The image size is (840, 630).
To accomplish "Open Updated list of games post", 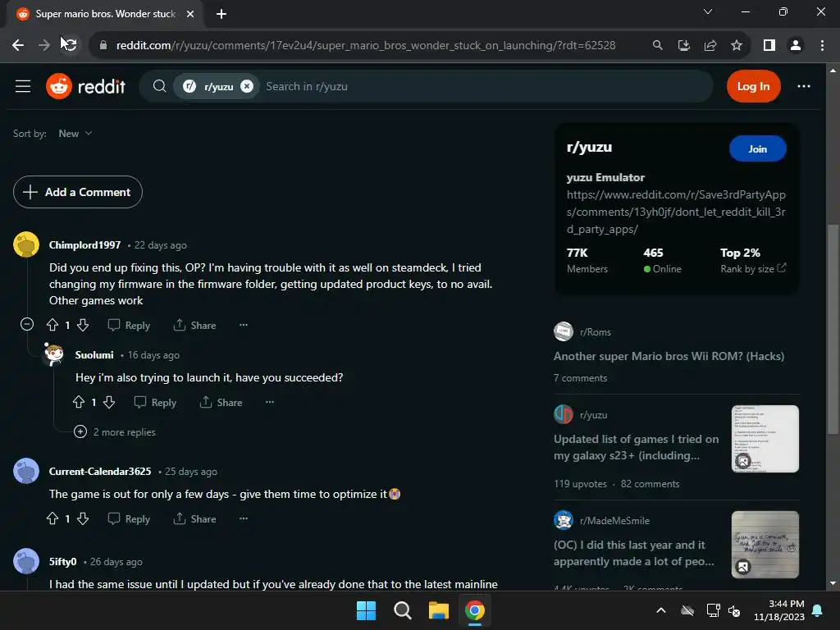I will [636, 447].
